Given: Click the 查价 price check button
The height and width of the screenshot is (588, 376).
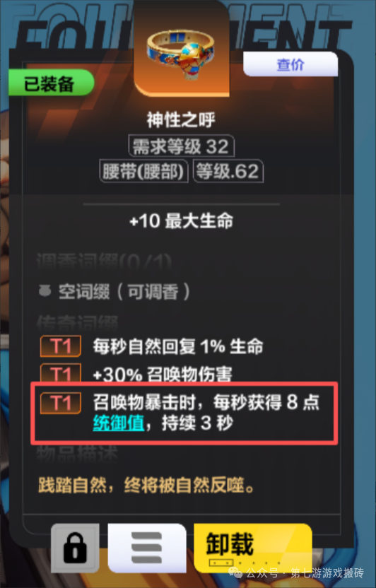Looking at the screenshot, I should tap(290, 64).
